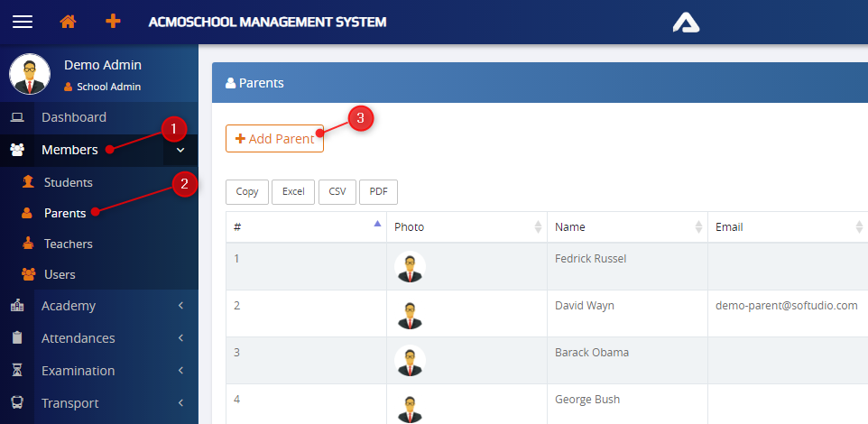Screen dimensions: 868x424
Task: Click the Academy building icon
Action: pyautogui.click(x=17, y=306)
